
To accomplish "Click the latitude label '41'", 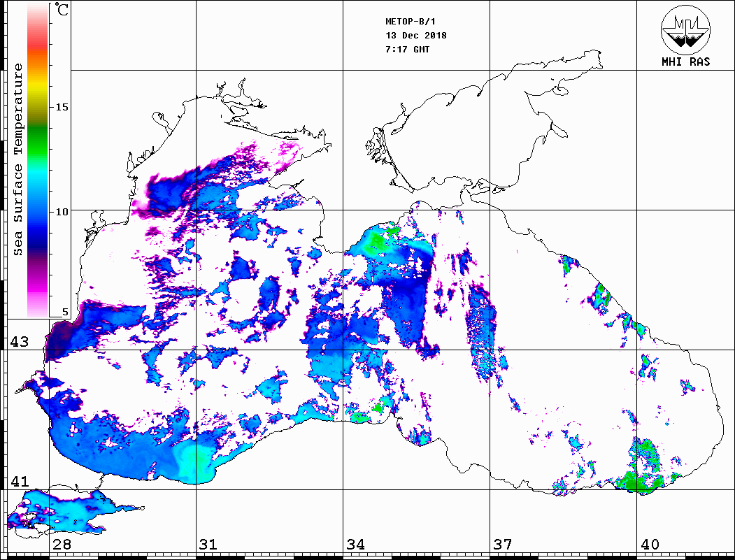I will click(19, 481).
